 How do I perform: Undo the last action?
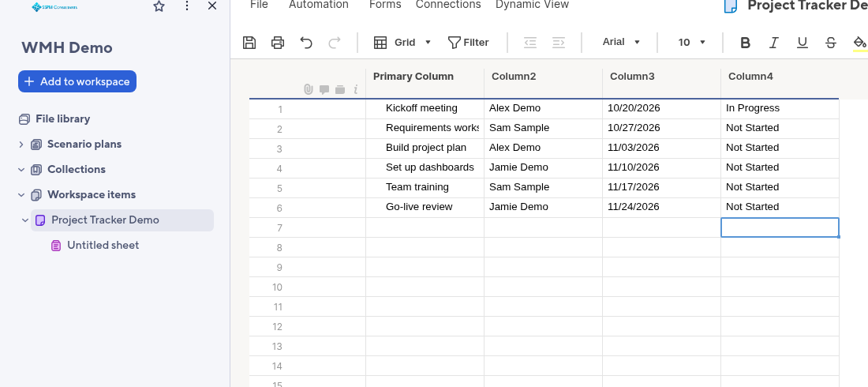[x=306, y=42]
